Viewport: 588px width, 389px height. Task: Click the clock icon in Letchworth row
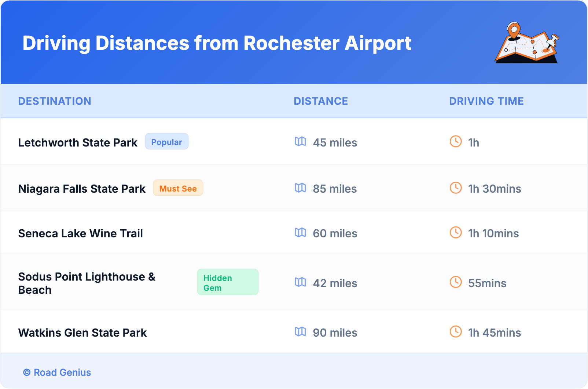456,141
